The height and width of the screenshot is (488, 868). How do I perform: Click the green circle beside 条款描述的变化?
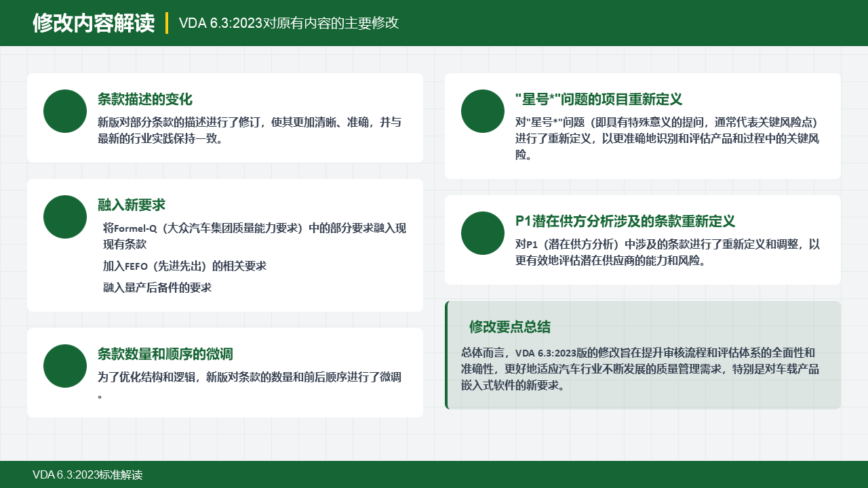[x=65, y=111]
